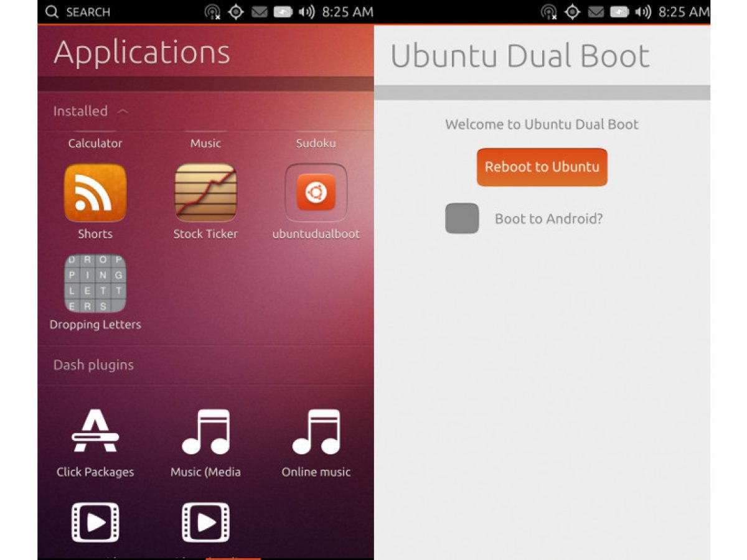Screen dimensions: 747x560
Task: Open the battery indicator above Ubuntu Dual Boot
Action: pyautogui.click(x=619, y=12)
